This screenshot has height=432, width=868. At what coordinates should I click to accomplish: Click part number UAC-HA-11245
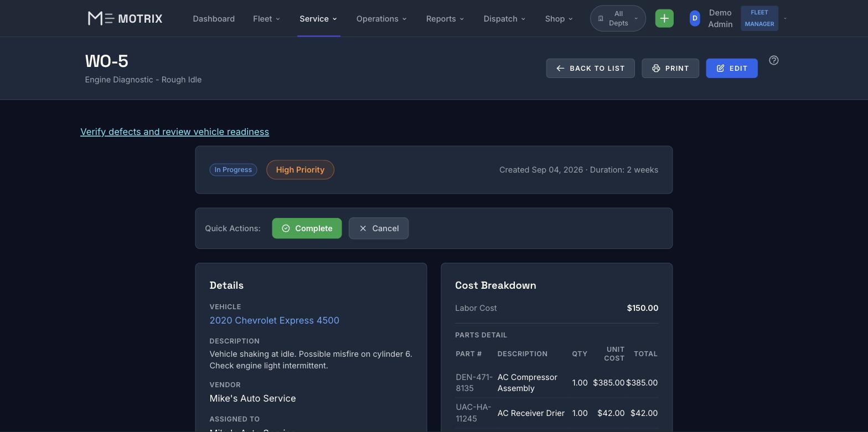coord(473,413)
